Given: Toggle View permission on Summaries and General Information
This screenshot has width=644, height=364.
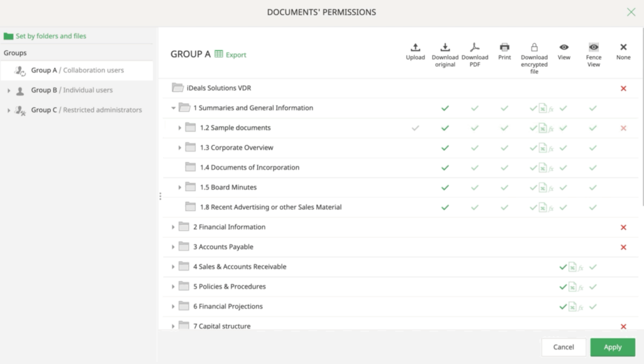Looking at the screenshot, I should tap(563, 108).
